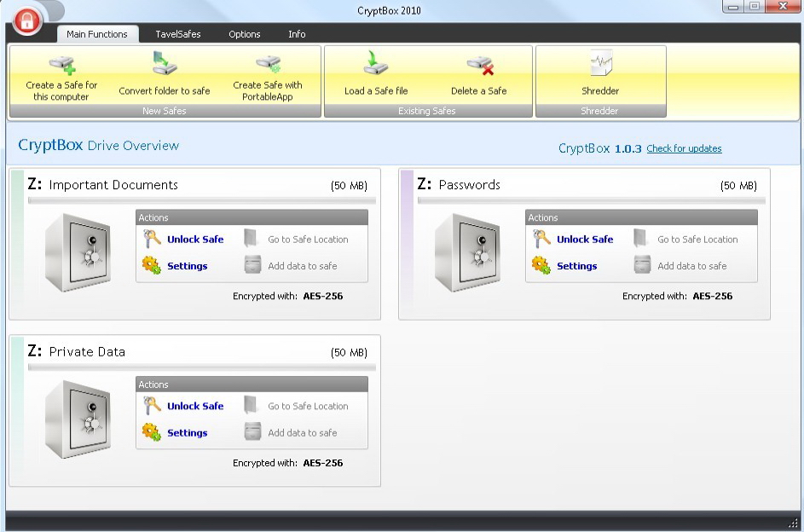Image resolution: width=804 pixels, height=532 pixels.
Task: Open the Options tab
Action: (x=245, y=34)
